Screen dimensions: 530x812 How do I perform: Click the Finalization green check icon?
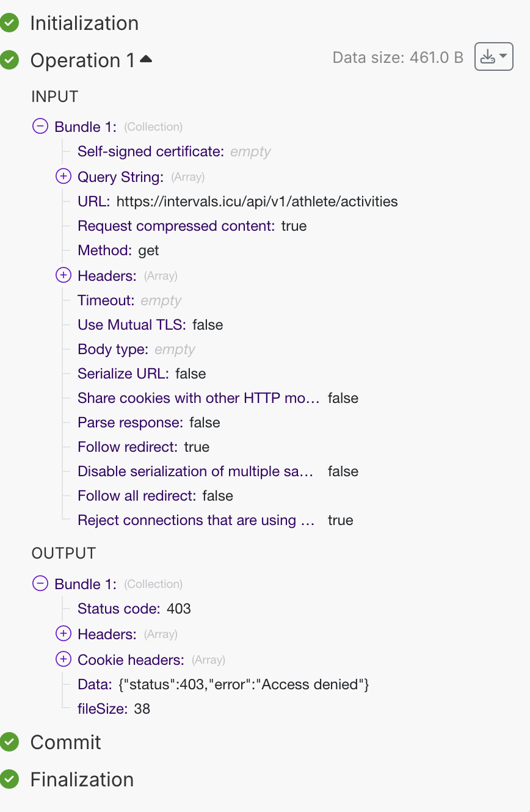point(9,780)
